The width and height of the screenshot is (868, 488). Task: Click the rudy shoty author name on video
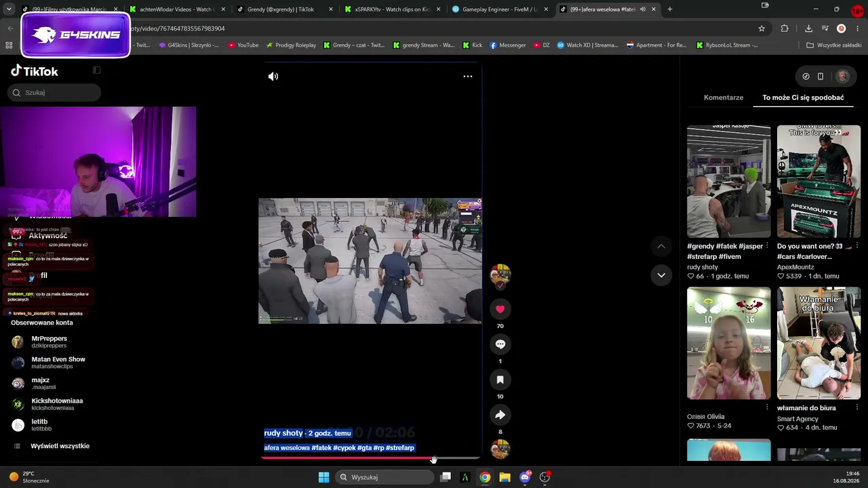click(283, 433)
